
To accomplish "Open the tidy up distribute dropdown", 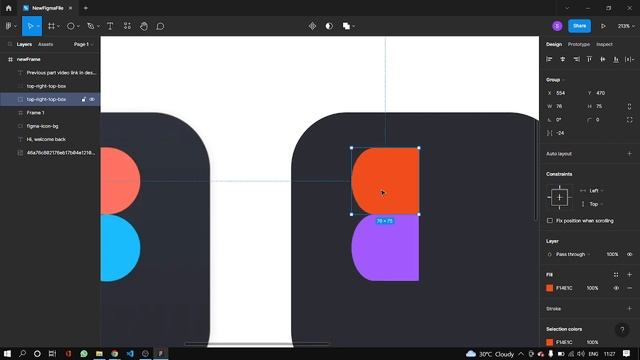I will (x=629, y=59).
